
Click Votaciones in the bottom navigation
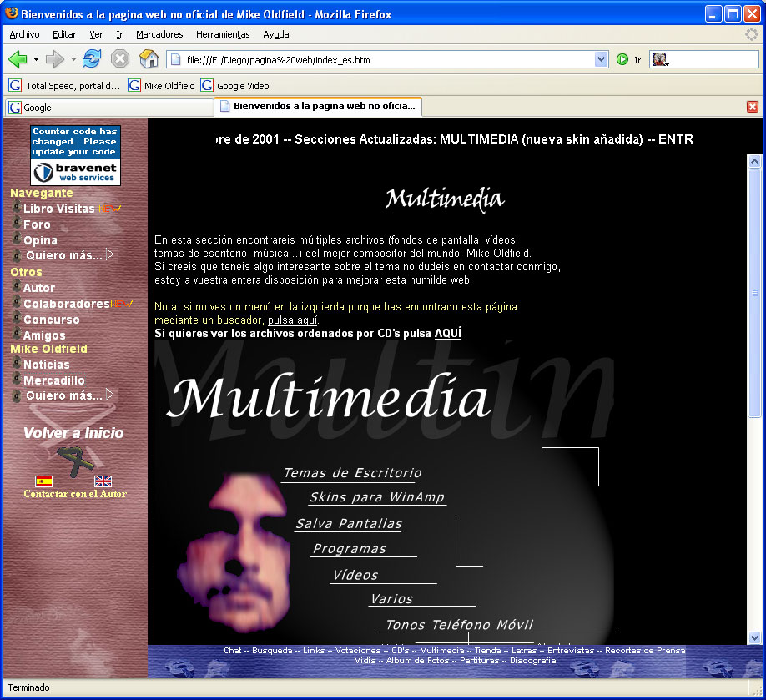click(358, 650)
